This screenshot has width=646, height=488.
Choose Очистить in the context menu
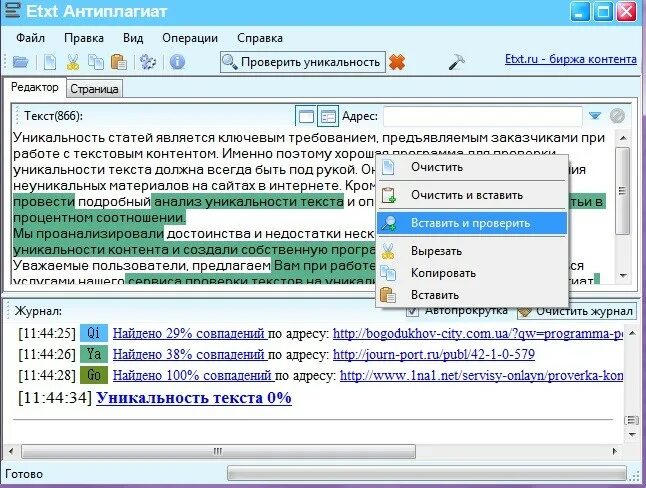[472, 167]
